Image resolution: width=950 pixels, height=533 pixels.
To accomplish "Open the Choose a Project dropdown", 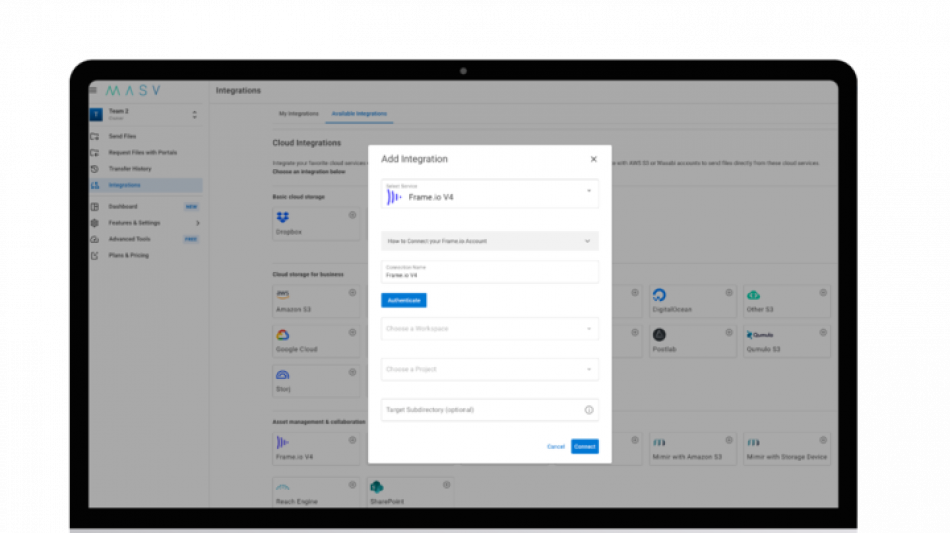I will pyautogui.click(x=490, y=369).
